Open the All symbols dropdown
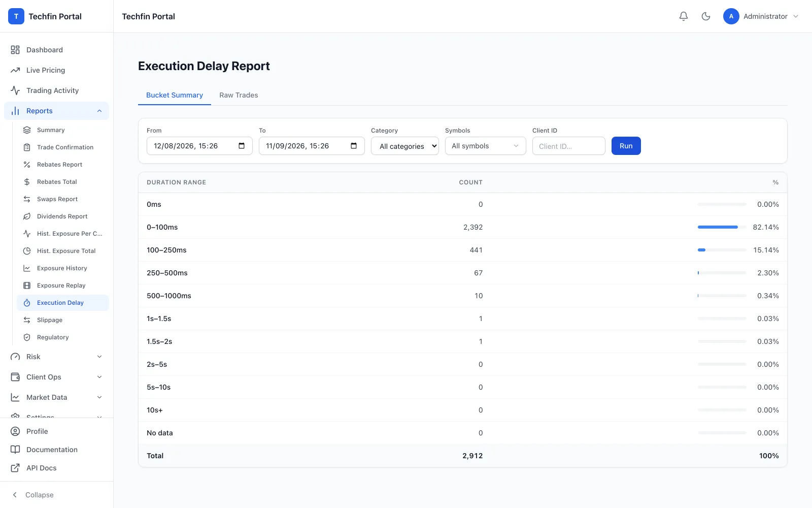This screenshot has height=508, width=812. click(486, 146)
